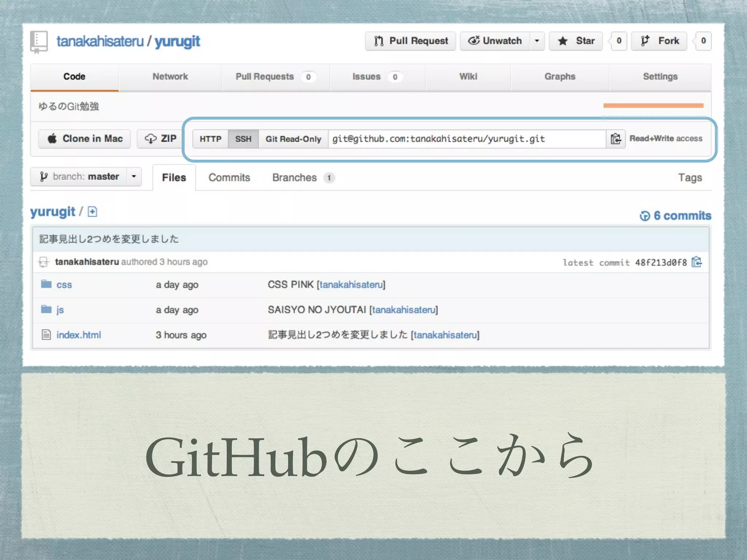Image resolution: width=747 pixels, height=560 pixels.
Task: Open the js folder
Action: [x=60, y=310]
